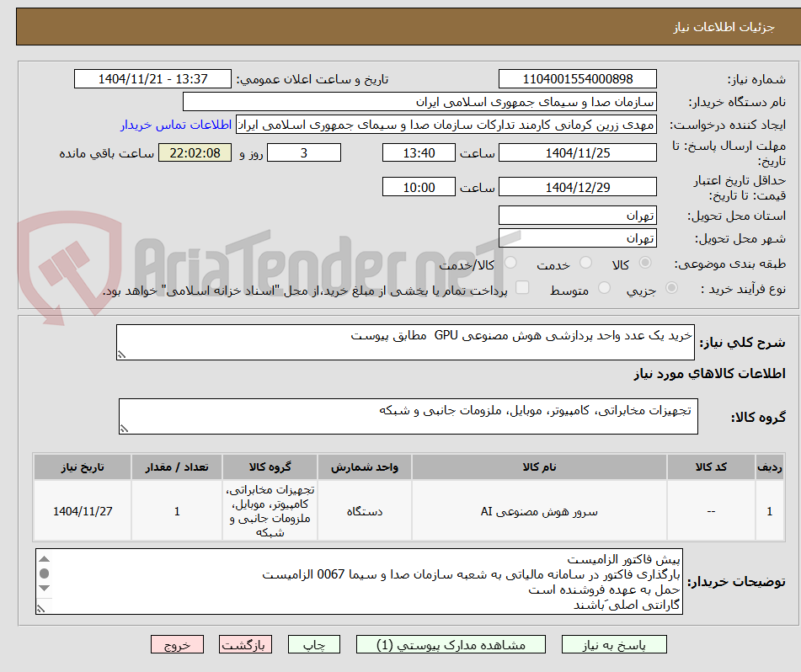The width and height of the screenshot is (801, 672).
Task: Click the خروج exit button
Action: click(177, 644)
